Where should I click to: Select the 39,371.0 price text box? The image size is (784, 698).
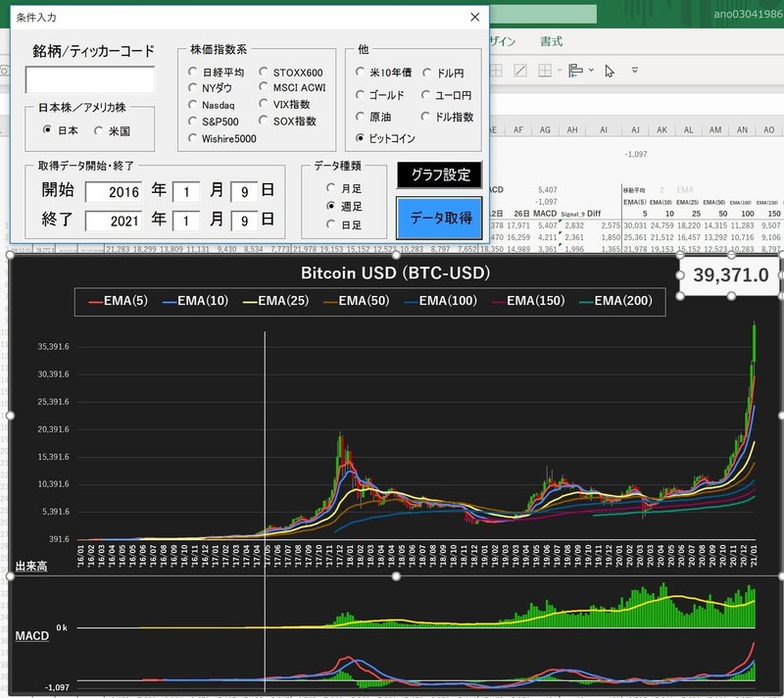[x=730, y=275]
